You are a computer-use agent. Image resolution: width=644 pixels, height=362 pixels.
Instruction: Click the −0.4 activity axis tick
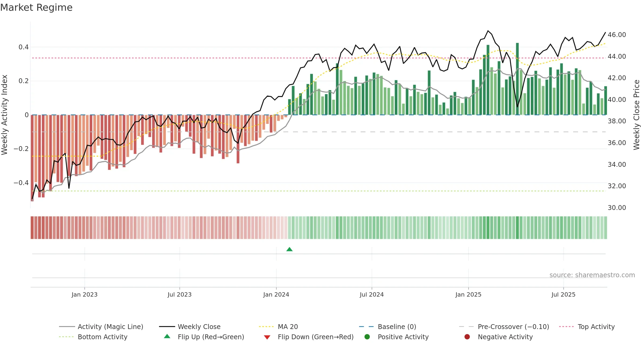pos(21,183)
